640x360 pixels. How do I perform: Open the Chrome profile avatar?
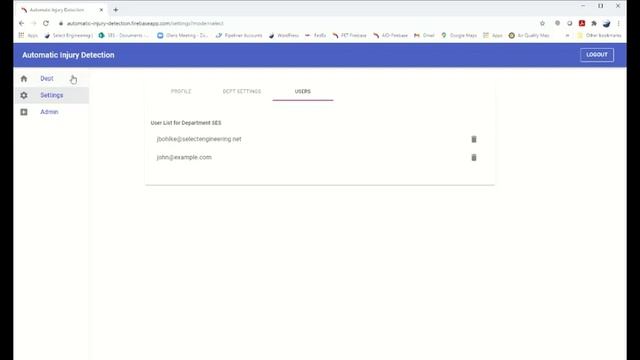(x=607, y=23)
